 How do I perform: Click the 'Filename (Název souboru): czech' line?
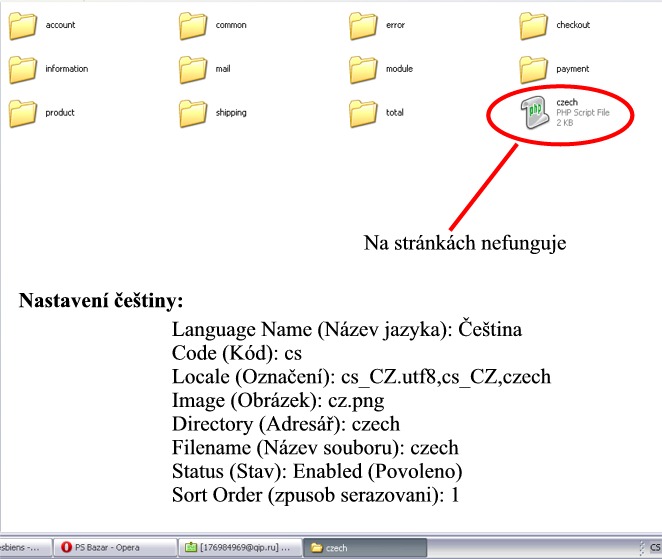[x=315, y=448]
